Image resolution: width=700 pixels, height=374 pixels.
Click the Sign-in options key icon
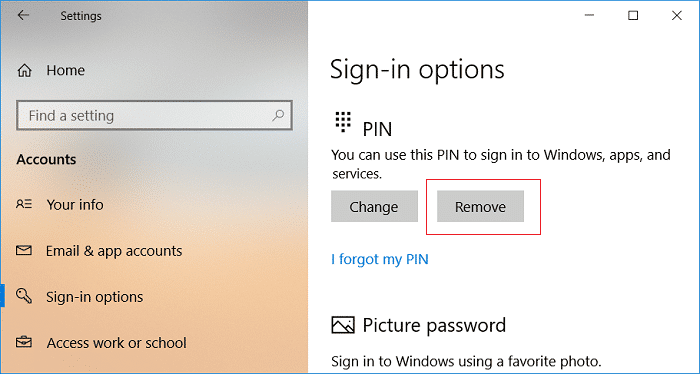(24, 296)
